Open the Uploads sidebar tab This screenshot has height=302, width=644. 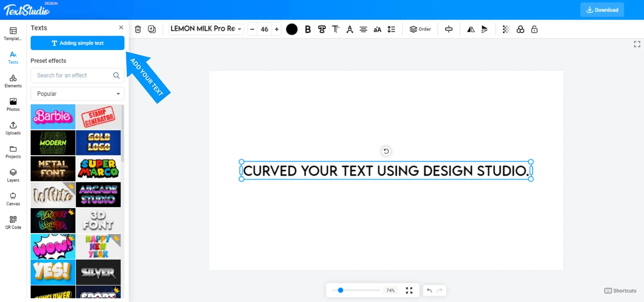point(13,128)
